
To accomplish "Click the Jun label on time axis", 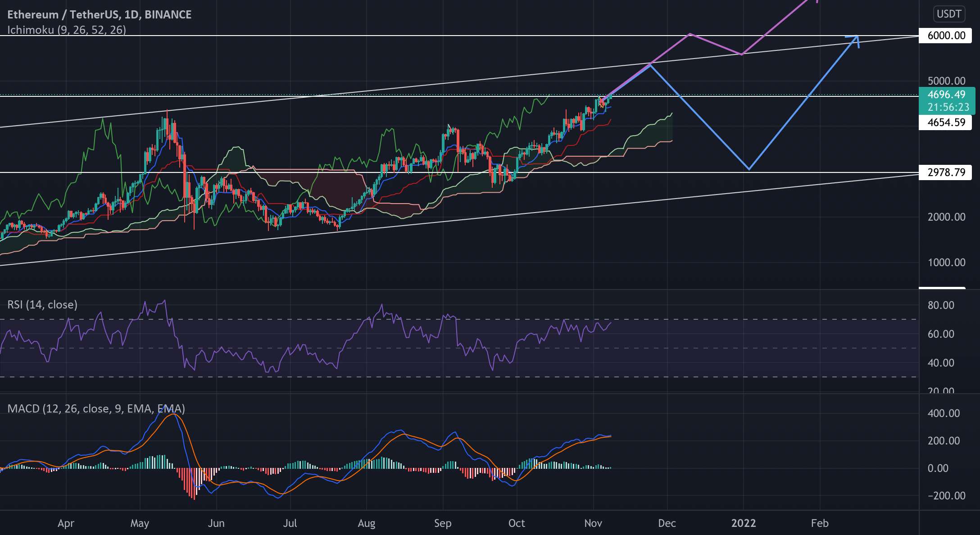I will [x=216, y=523].
